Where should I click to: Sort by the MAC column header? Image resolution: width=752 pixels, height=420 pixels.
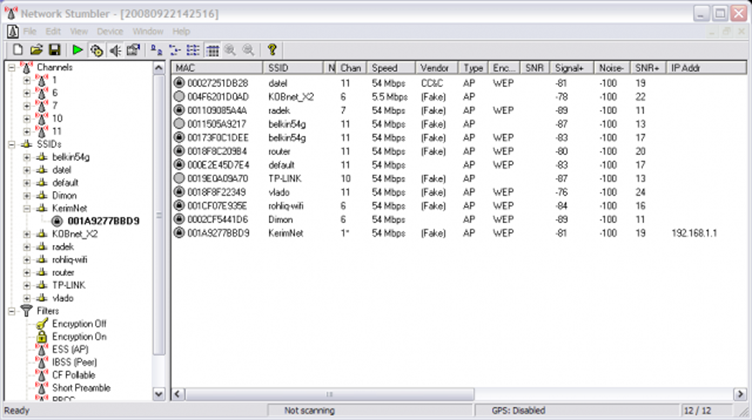(217, 68)
